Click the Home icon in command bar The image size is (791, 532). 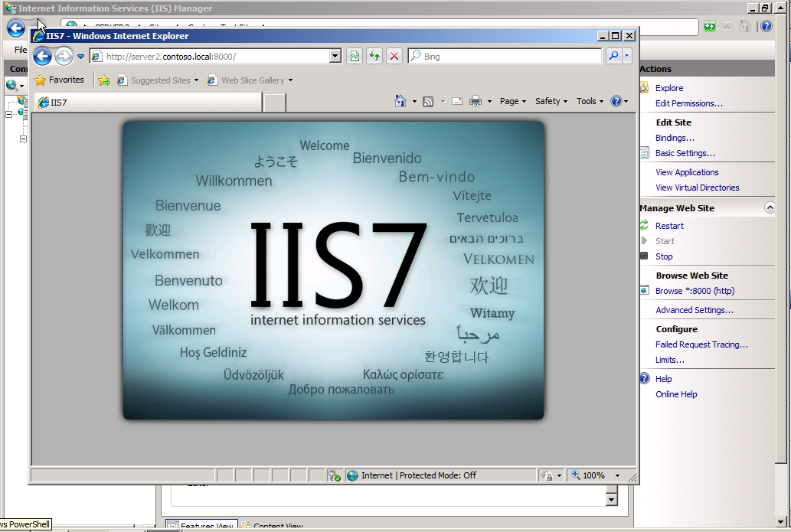coord(400,101)
